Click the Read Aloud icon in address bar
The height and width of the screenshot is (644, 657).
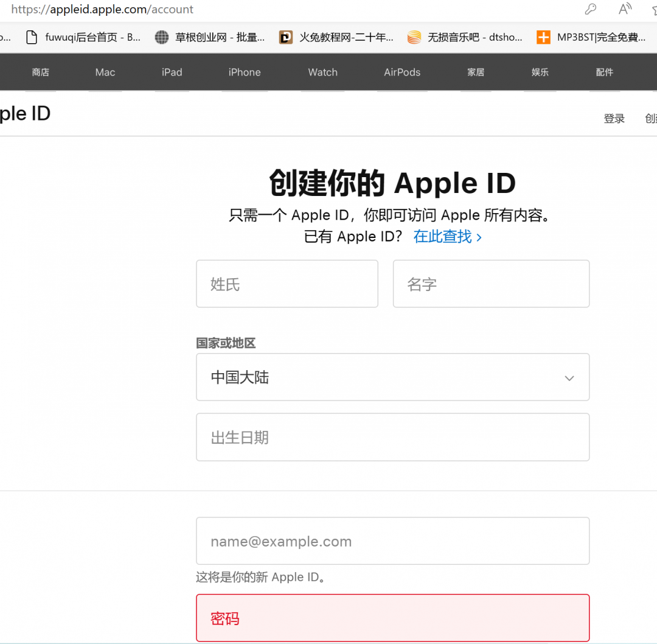[x=625, y=9]
